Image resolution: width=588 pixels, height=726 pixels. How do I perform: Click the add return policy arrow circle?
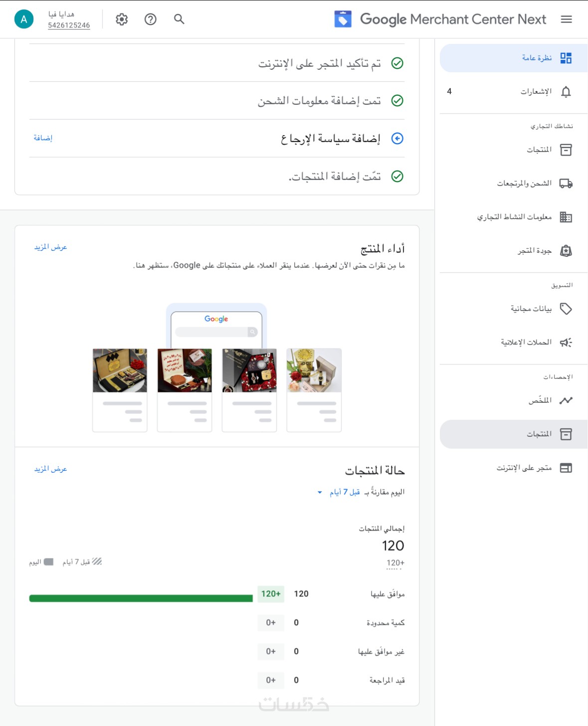397,139
